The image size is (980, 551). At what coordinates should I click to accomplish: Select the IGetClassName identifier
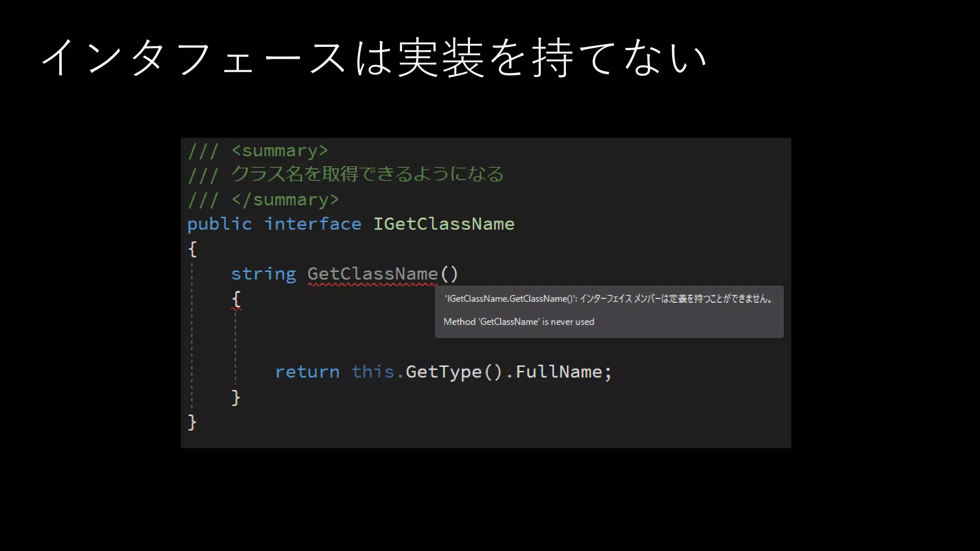click(444, 224)
